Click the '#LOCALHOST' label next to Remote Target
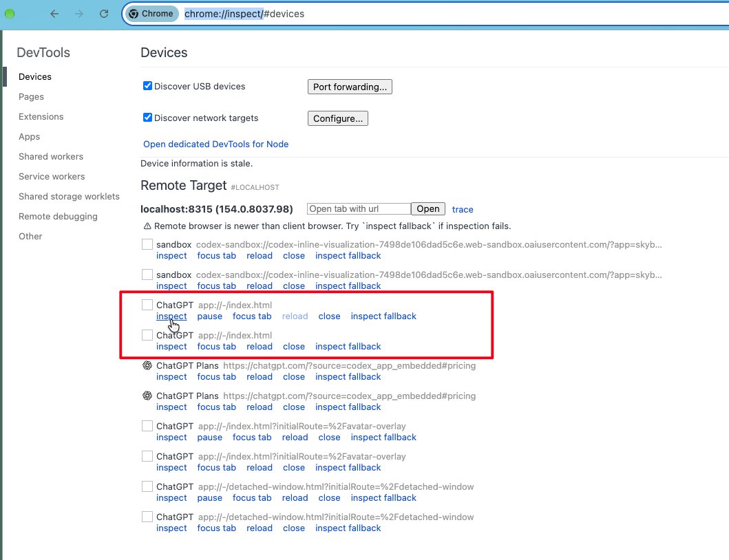Image resolution: width=729 pixels, height=560 pixels. (x=255, y=187)
